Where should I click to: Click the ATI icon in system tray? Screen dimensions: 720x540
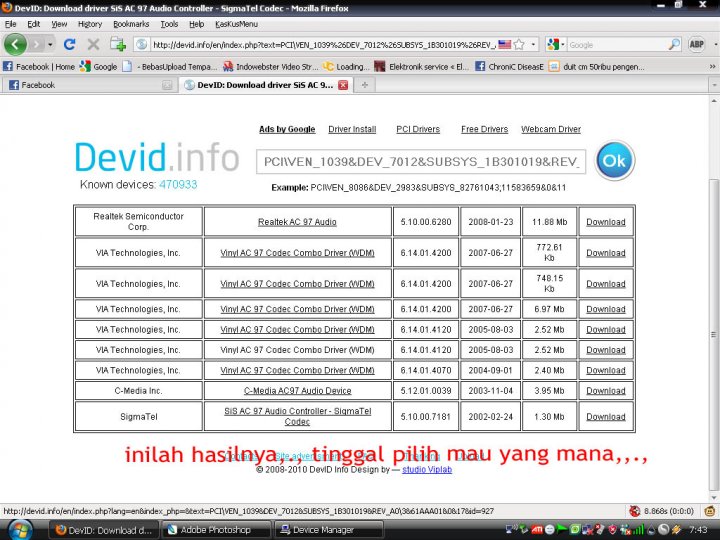(536, 530)
